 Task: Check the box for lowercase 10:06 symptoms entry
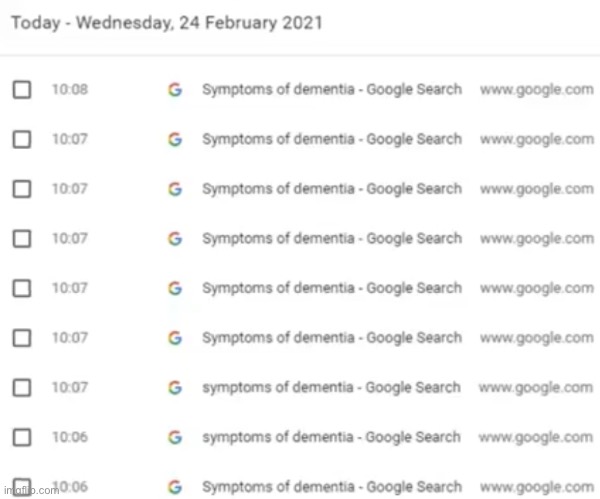[x=21, y=437]
